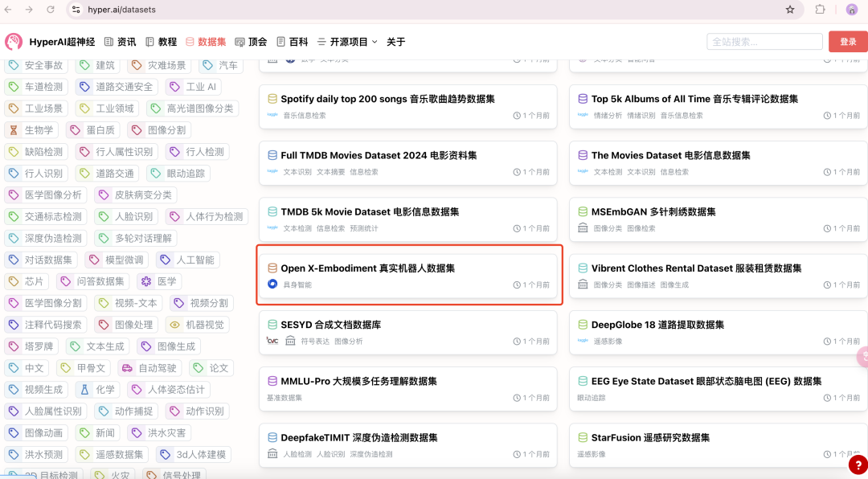Open the MMLU-Pro dataset link

(x=358, y=381)
